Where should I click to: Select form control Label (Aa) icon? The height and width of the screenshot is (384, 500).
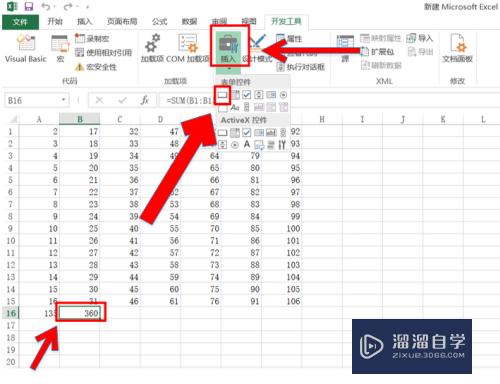(235, 107)
